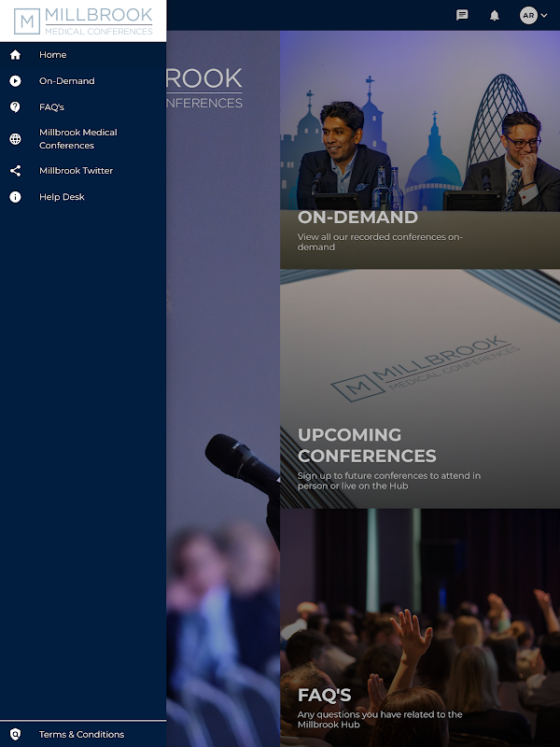560x747 pixels.
Task: Click the Help Desk info icon
Action: click(15, 197)
